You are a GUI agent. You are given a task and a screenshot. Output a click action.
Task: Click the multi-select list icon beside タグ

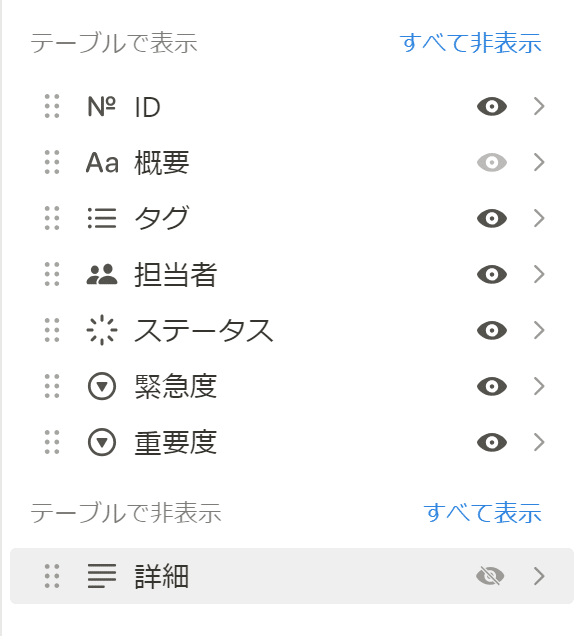click(x=102, y=218)
